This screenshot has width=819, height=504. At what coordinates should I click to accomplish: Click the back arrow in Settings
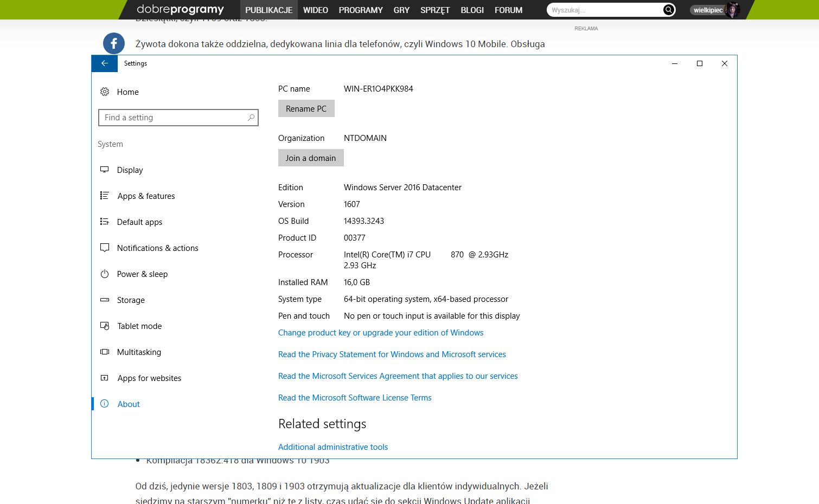tap(105, 63)
